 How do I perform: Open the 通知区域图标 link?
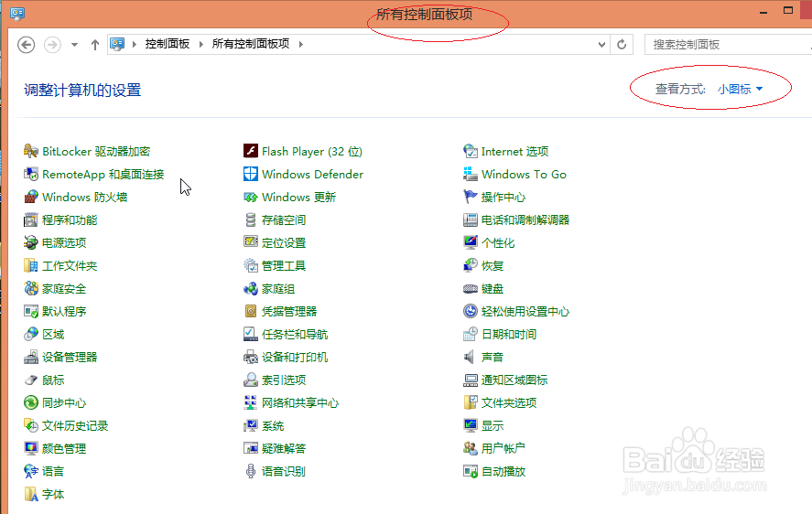(x=514, y=380)
